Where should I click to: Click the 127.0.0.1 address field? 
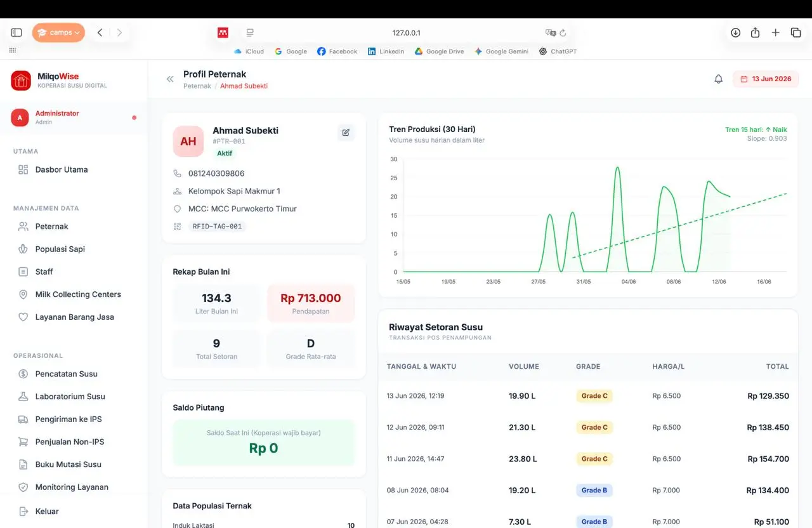[x=406, y=33]
